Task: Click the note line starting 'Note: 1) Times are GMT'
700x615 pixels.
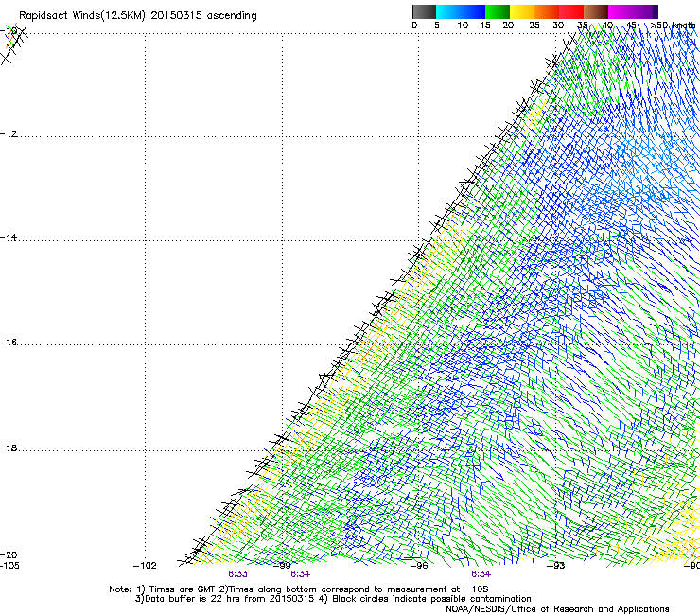Action: click(x=299, y=589)
